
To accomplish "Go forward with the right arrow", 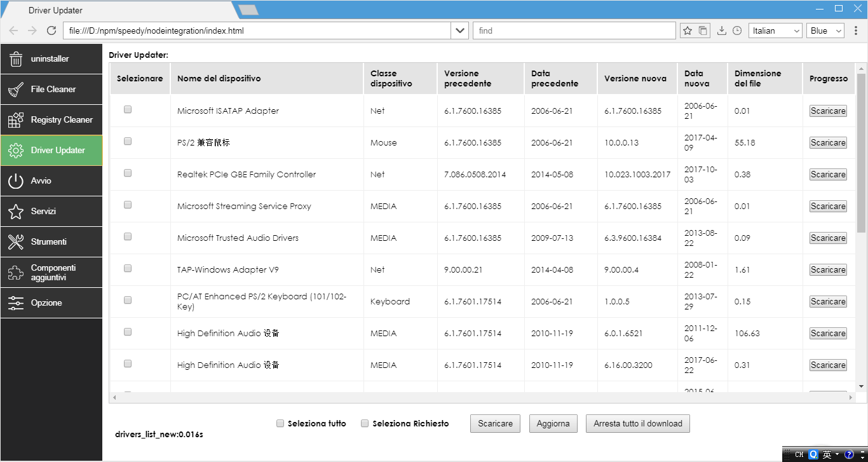I will click(x=32, y=31).
